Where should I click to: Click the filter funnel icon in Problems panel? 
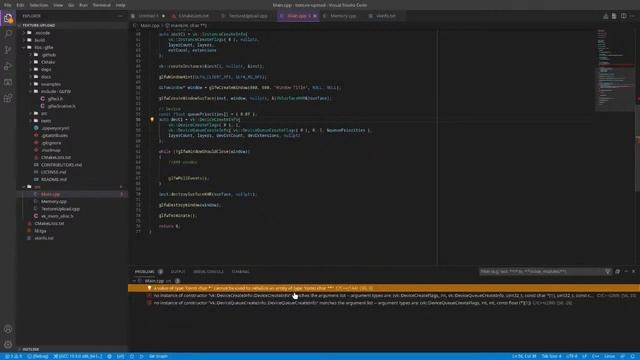click(x=608, y=271)
